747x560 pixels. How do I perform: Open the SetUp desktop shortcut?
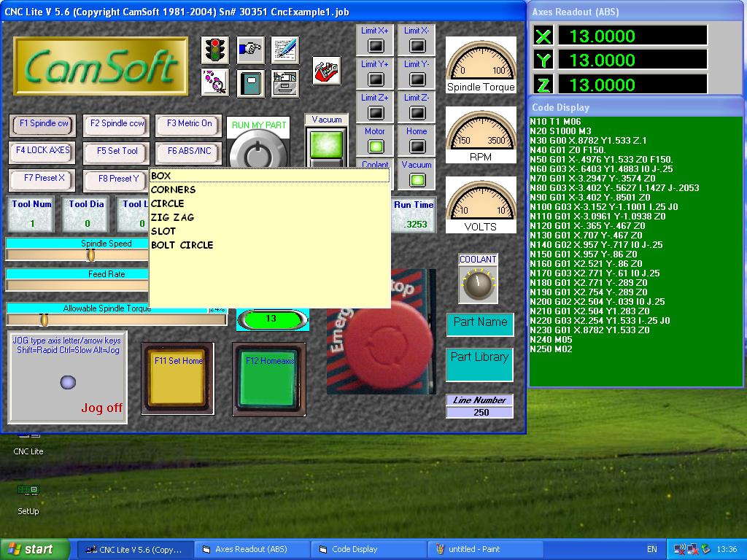[x=28, y=499]
